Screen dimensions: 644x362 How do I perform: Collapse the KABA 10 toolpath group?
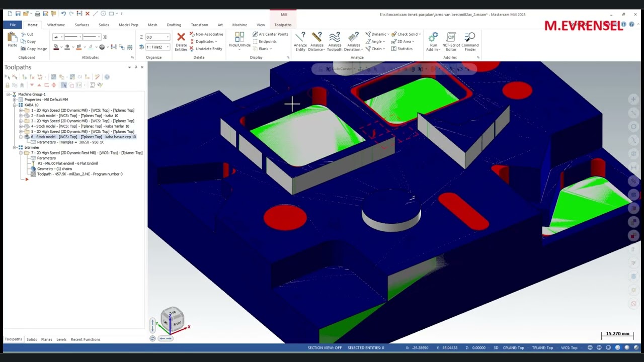[15, 105]
